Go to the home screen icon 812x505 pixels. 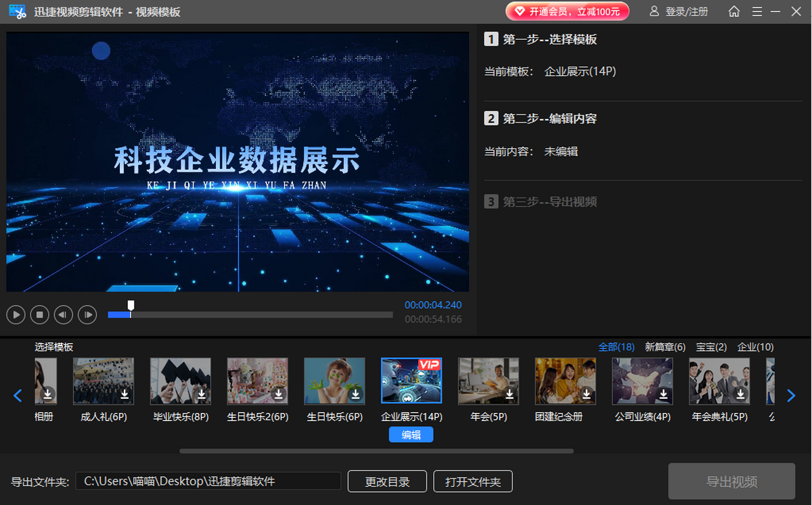(x=734, y=11)
